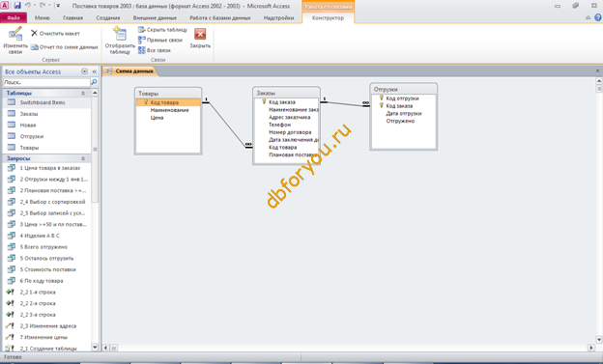This screenshot has height=364, width=603.
Task: Collapse the Запросы group header
Action: 83,158
